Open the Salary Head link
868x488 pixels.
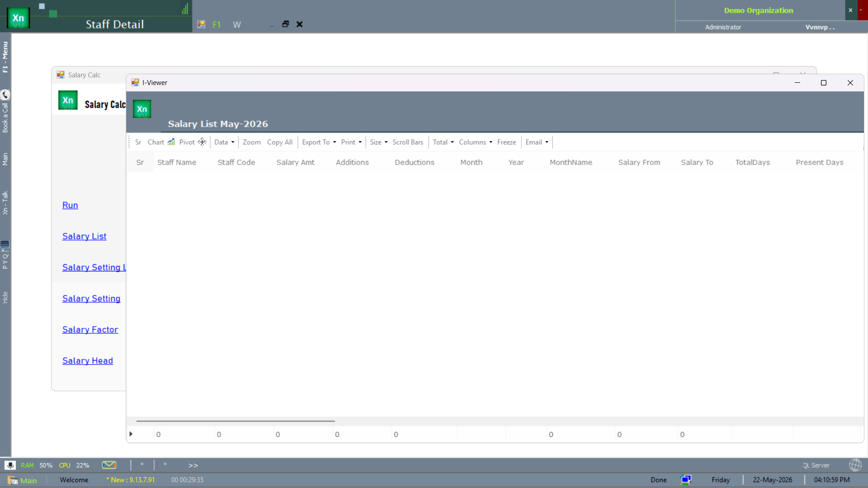click(88, 360)
